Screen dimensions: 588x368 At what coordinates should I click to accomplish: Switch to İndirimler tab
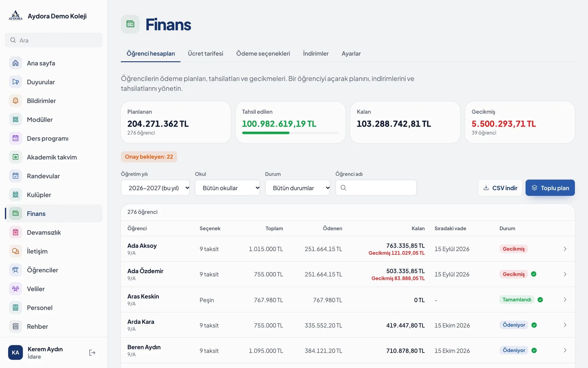coord(316,53)
